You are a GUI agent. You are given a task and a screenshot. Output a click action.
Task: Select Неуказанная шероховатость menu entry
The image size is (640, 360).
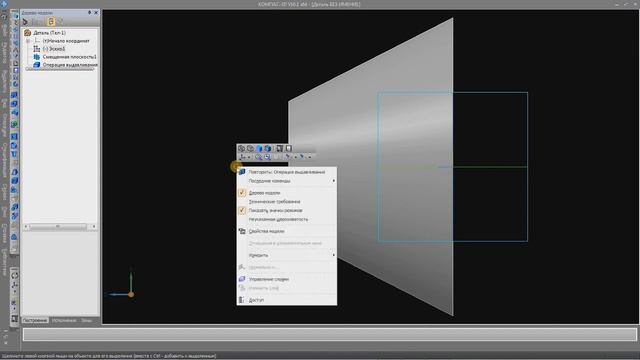pyautogui.click(x=287, y=219)
